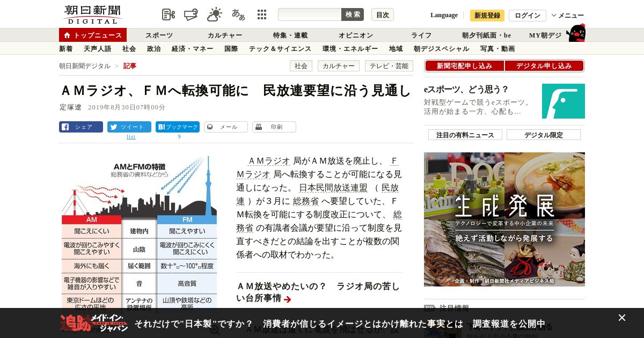Click the カルチャー category tag button
Screen dimensions: 644x338
pos(339,66)
